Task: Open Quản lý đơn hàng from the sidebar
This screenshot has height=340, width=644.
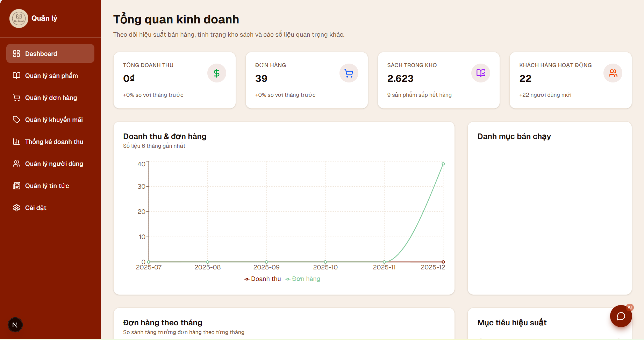Action: click(x=51, y=97)
